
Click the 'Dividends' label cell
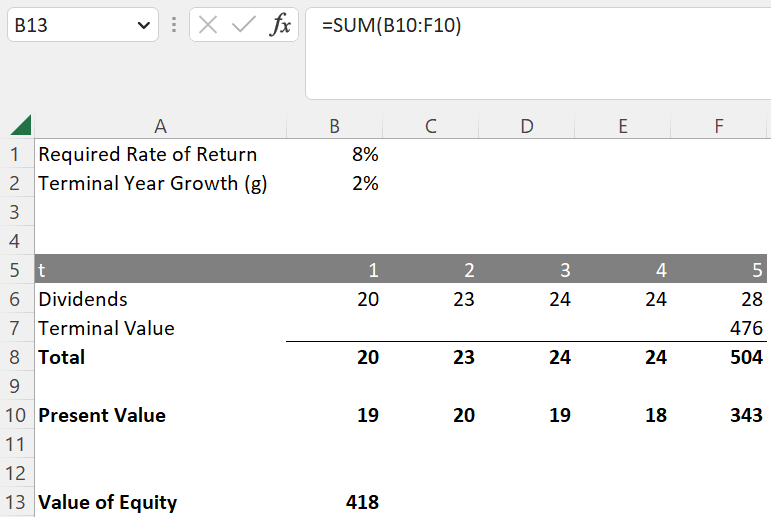pos(160,299)
